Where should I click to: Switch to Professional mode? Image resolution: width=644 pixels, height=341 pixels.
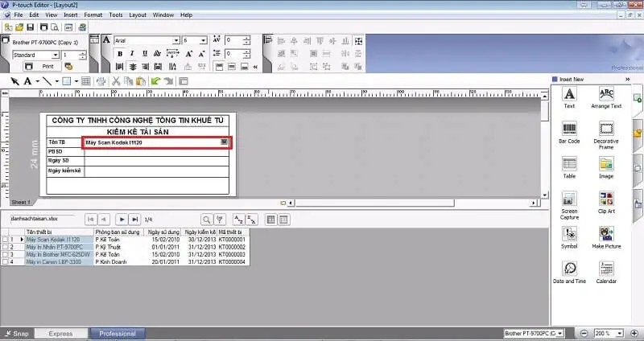point(118,334)
